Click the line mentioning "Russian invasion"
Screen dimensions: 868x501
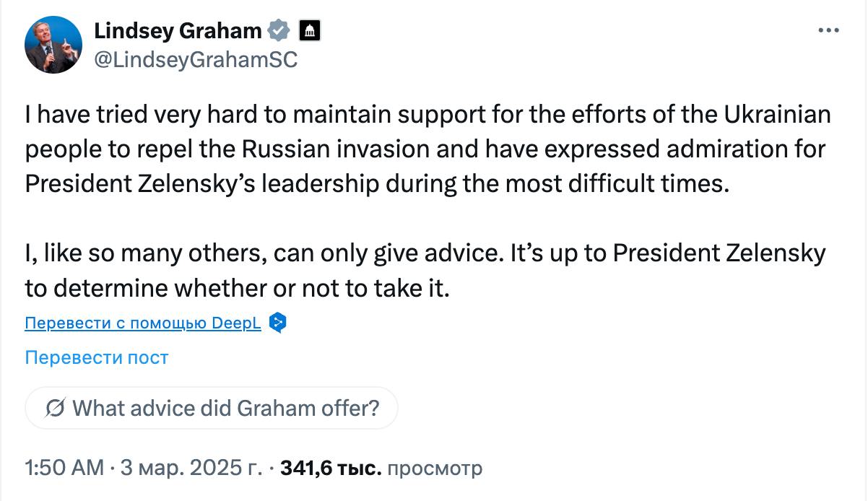pyautogui.click(x=425, y=149)
